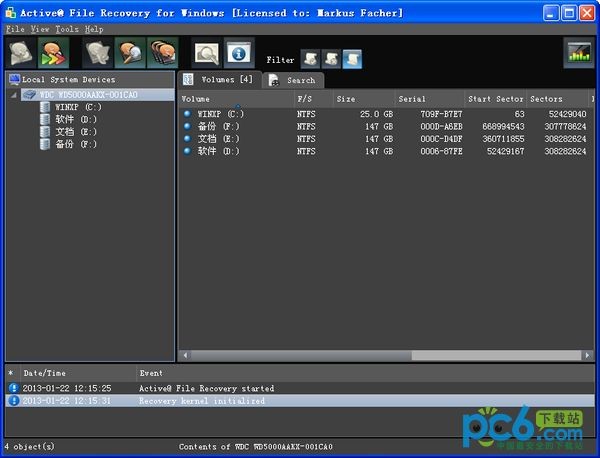Click the greyed-out disk with page icon
This screenshot has width=600, height=458.
click(98, 53)
